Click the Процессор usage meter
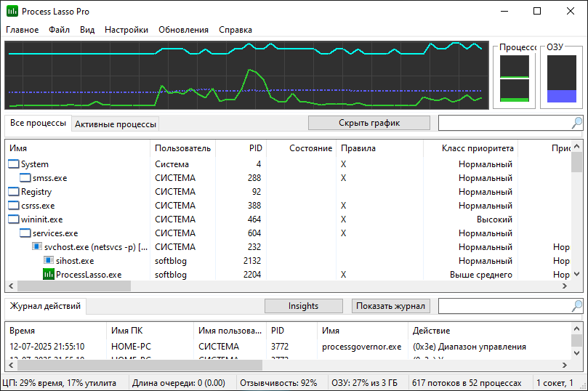588x391 pixels. coord(515,78)
